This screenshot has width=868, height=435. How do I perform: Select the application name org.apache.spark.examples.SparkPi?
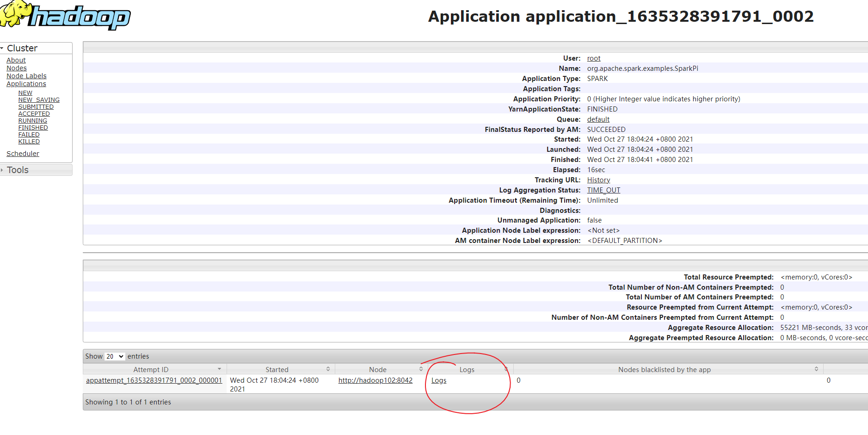pos(643,68)
